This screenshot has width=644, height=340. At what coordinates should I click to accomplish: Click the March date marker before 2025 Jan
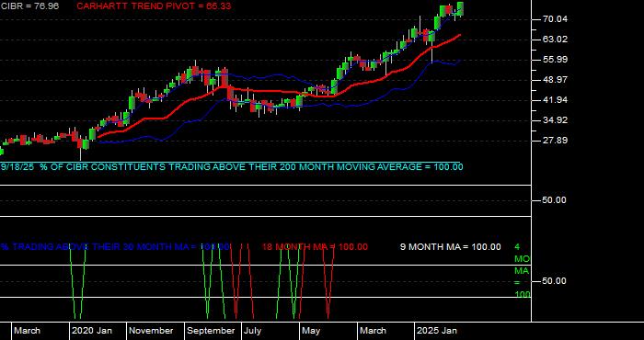click(x=373, y=331)
